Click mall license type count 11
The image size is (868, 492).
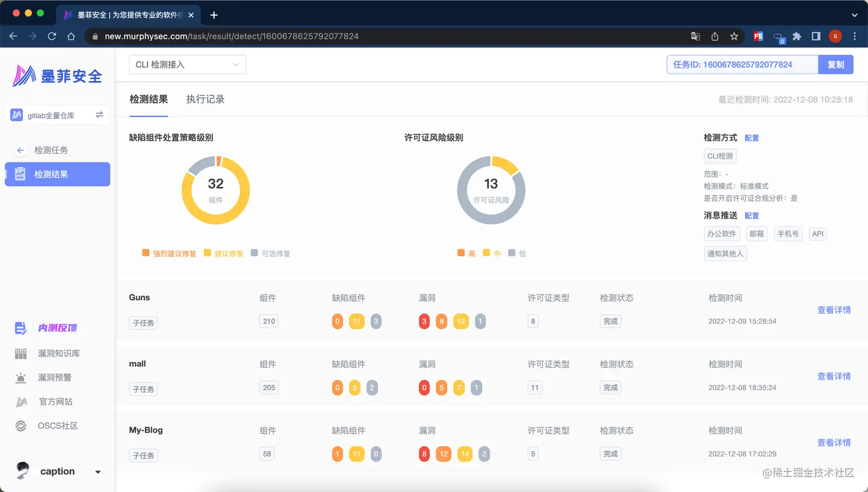pos(534,388)
